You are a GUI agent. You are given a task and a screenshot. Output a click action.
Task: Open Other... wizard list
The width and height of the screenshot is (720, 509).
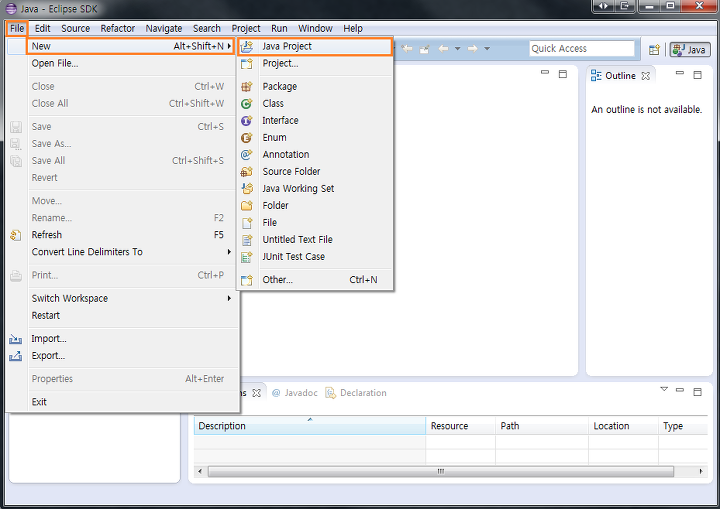(x=315, y=279)
